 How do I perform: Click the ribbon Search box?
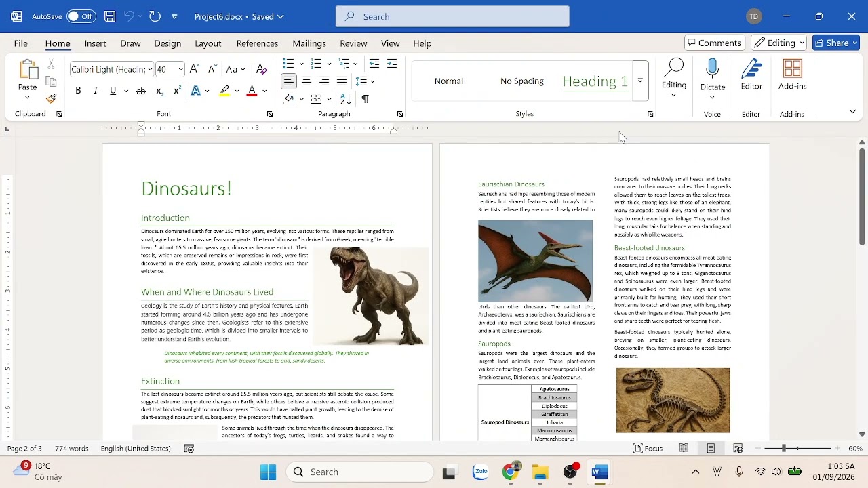point(452,16)
